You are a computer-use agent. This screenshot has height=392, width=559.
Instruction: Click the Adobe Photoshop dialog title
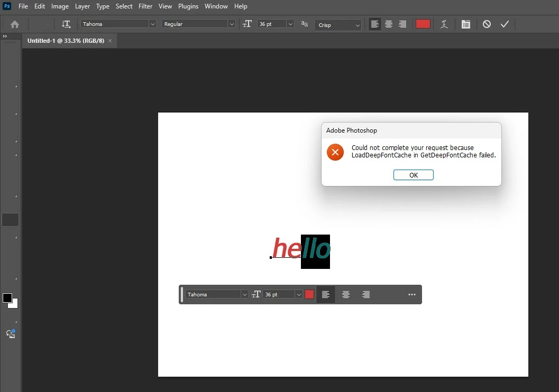pyautogui.click(x=352, y=130)
